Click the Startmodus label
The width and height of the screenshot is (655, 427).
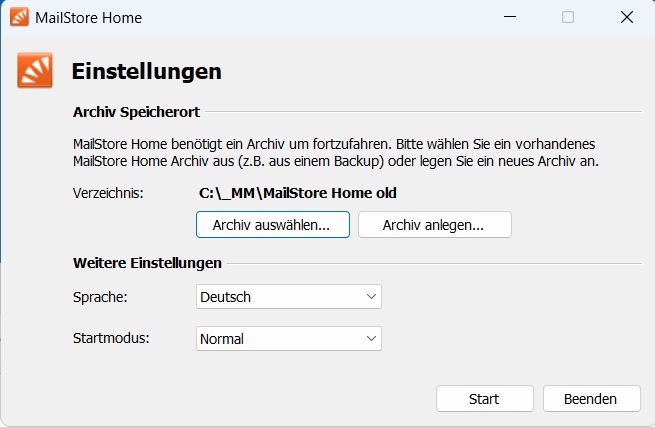pos(111,338)
